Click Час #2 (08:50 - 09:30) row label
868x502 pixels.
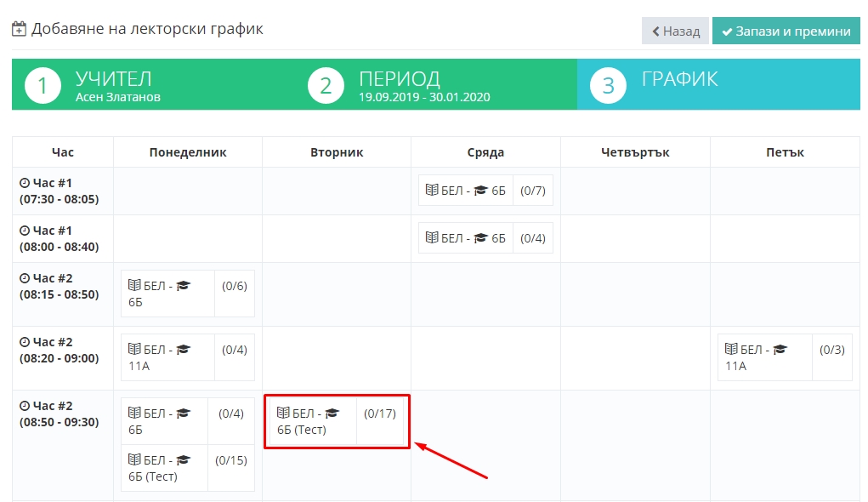(60, 414)
